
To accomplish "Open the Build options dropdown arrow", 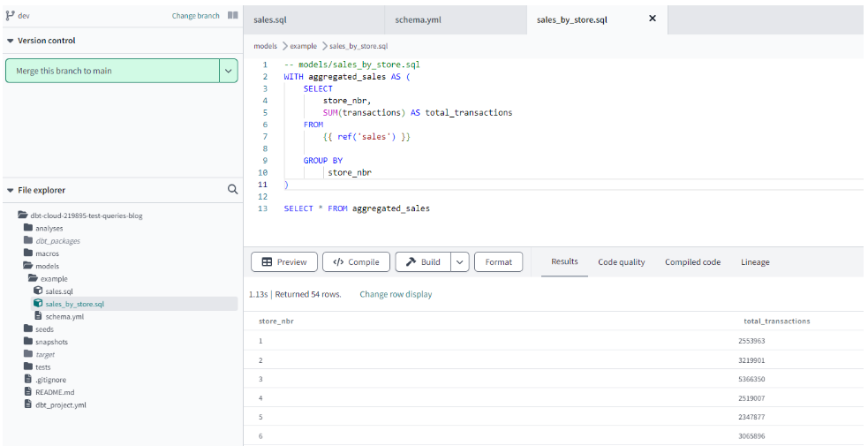I will (x=460, y=262).
